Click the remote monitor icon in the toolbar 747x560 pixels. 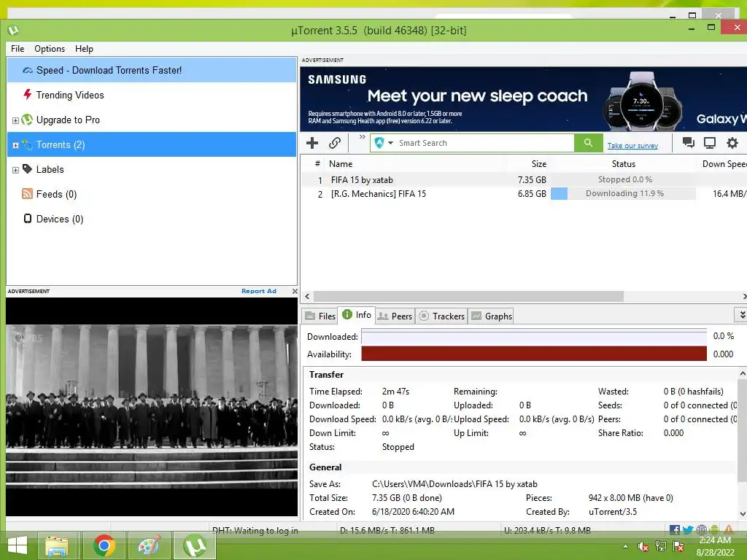[710, 142]
